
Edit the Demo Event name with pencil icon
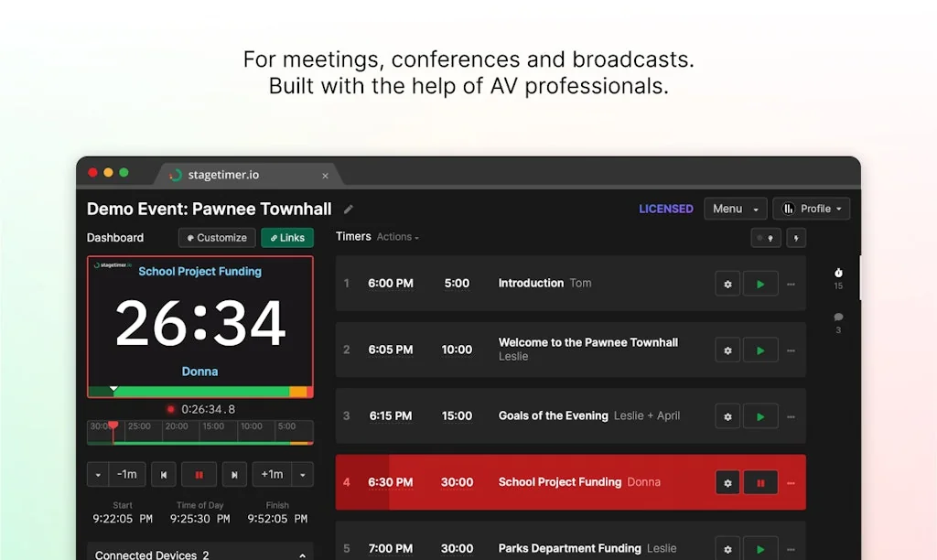pos(348,209)
